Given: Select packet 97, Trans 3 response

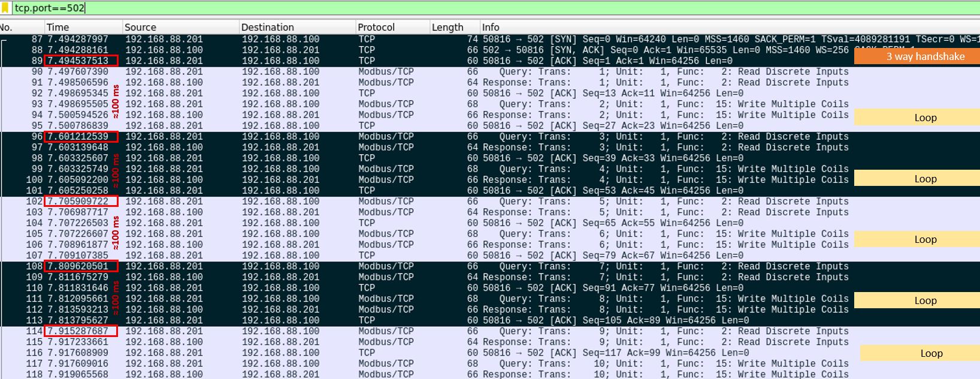Looking at the screenshot, I should click(x=490, y=148).
